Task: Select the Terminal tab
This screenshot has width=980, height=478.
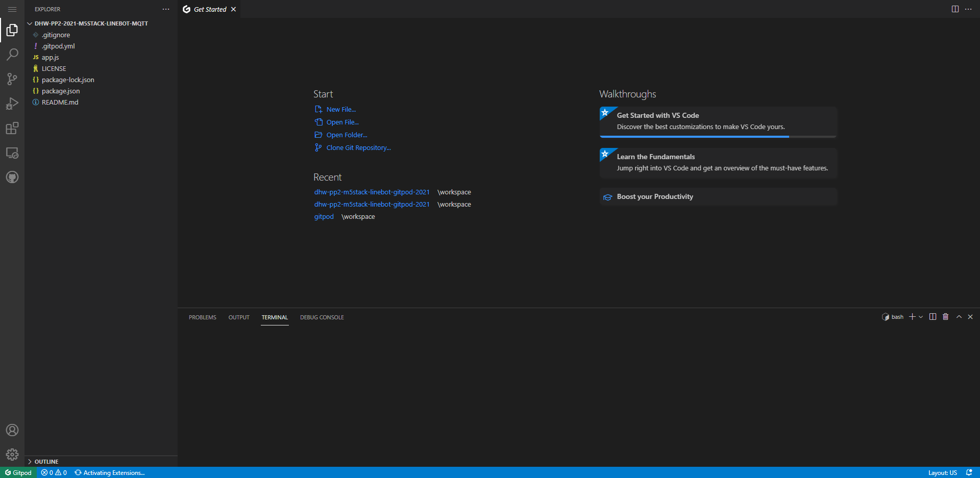Action: click(275, 317)
